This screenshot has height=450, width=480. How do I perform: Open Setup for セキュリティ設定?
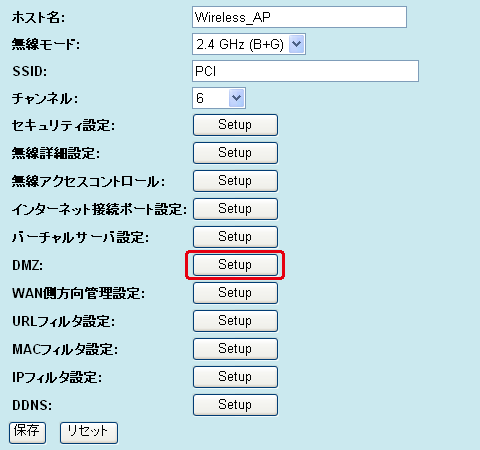point(235,125)
